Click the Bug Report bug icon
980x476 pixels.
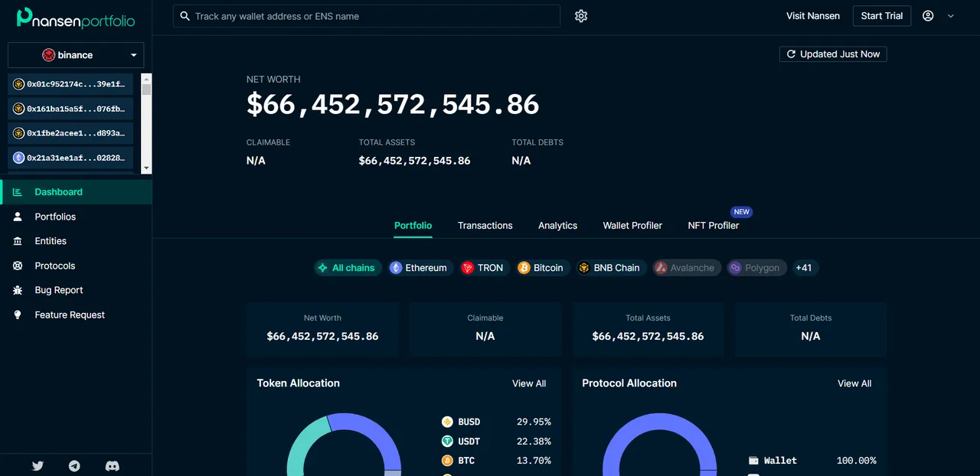tap(18, 290)
